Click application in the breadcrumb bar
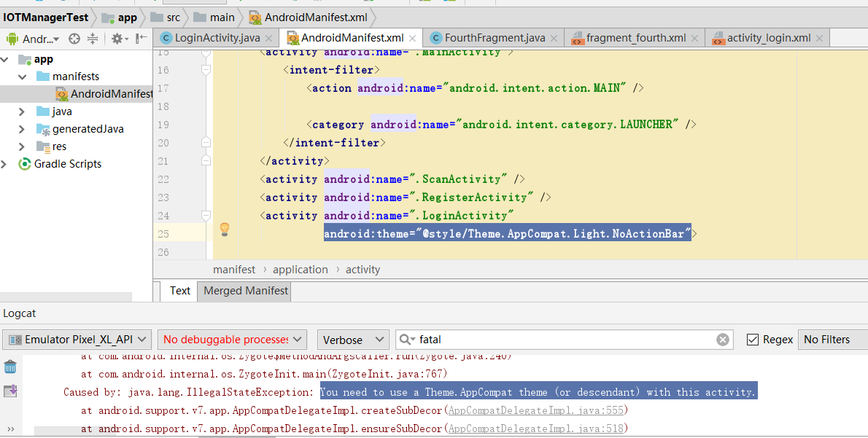The image size is (868, 438). [301, 269]
